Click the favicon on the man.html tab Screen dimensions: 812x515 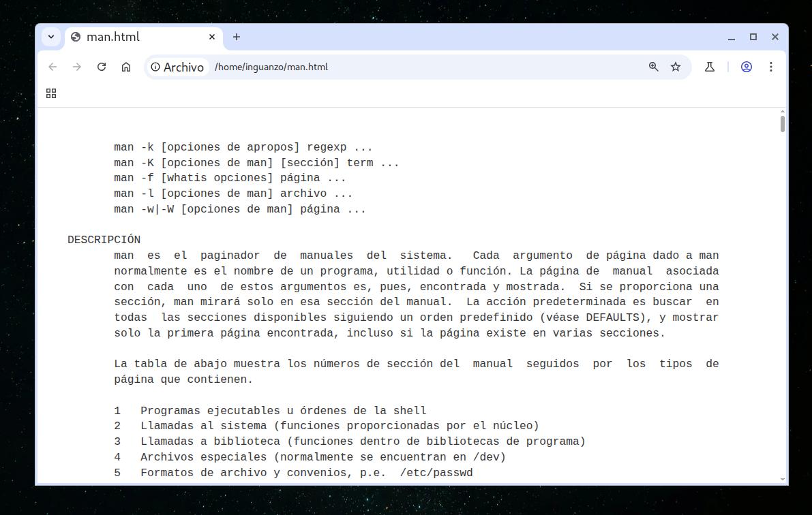(75, 37)
